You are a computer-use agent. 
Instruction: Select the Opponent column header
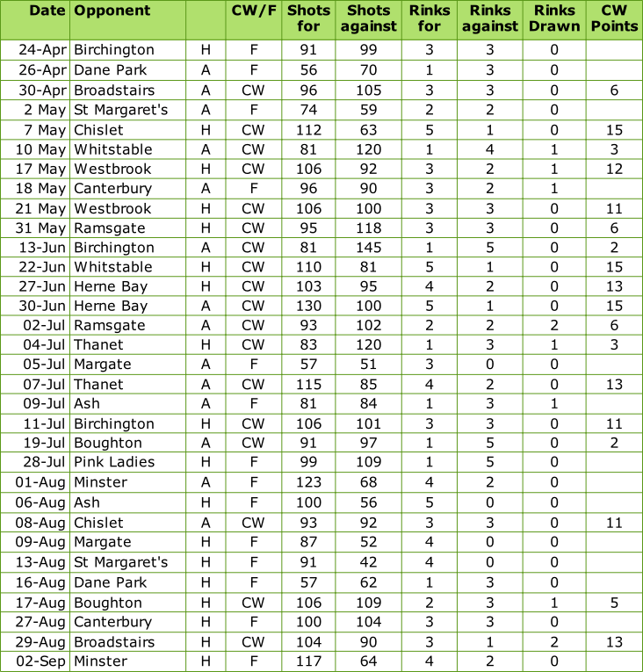112,11
